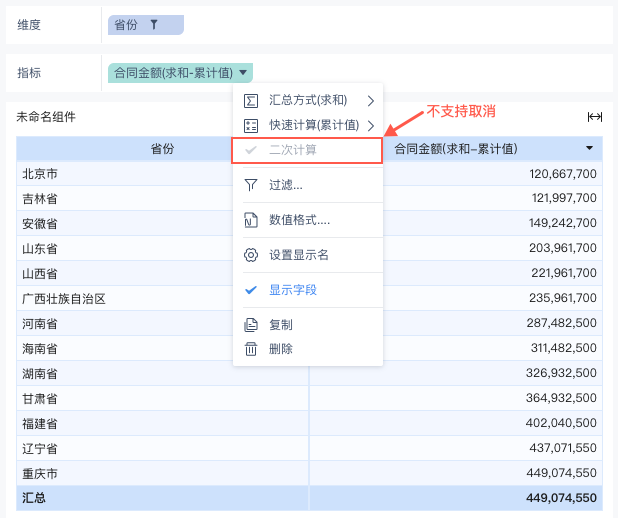The width and height of the screenshot is (618, 518).
Task: Expand the 快速计算(累计值) submenu arrow
Action: pos(371,126)
